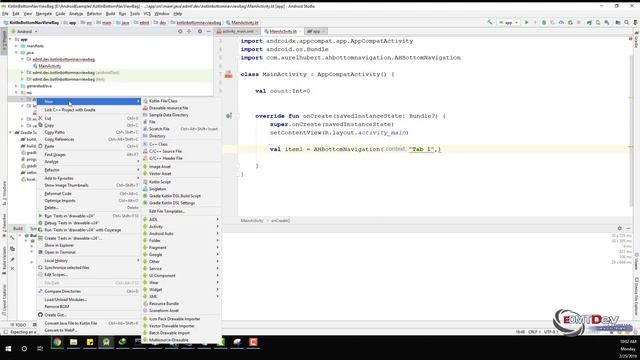Click the onCreate override gutter icon
The width and height of the screenshot is (640, 360).
pyautogui.click(x=229, y=116)
